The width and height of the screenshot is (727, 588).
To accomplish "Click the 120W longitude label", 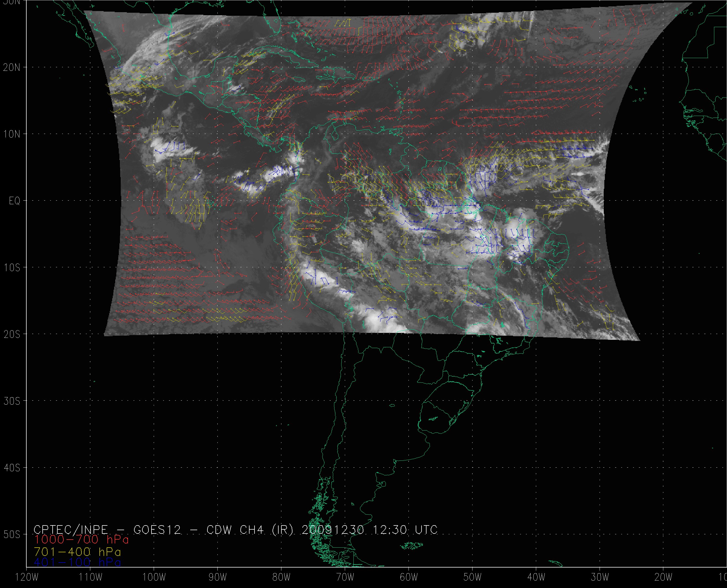I will click(27, 577).
